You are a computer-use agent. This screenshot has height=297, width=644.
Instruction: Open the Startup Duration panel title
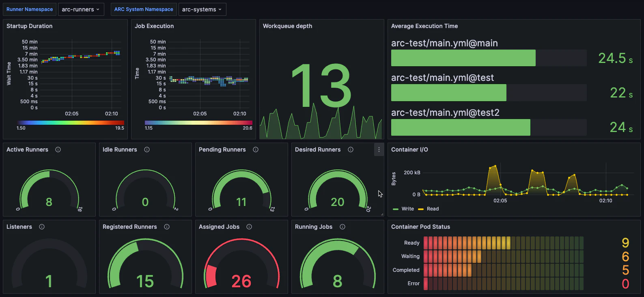(30, 26)
